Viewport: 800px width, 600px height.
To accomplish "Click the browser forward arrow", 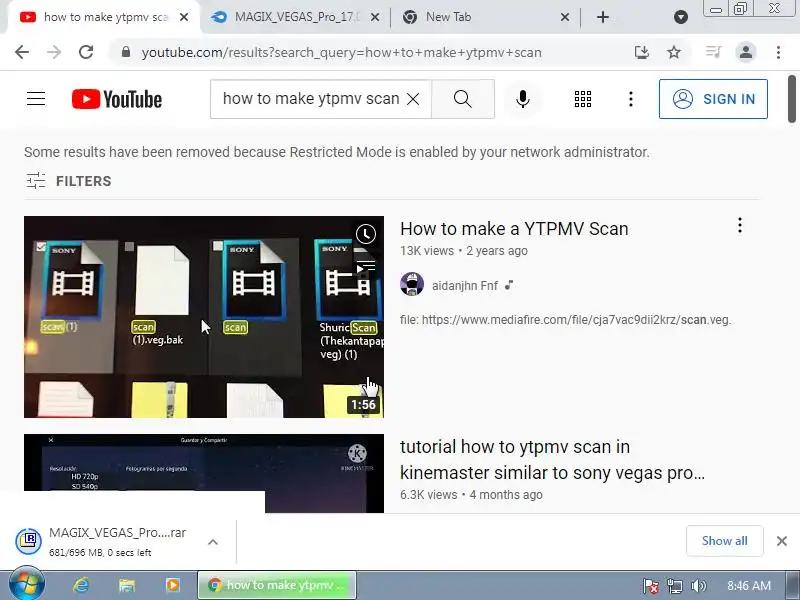I will 54,52.
